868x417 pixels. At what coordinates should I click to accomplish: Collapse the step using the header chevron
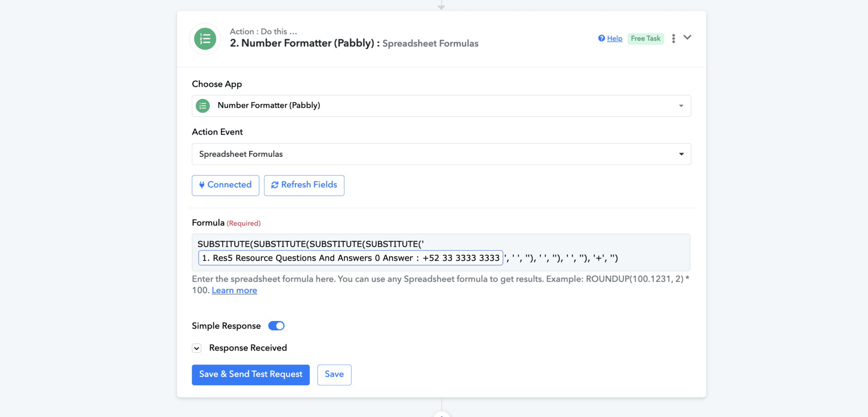click(687, 37)
